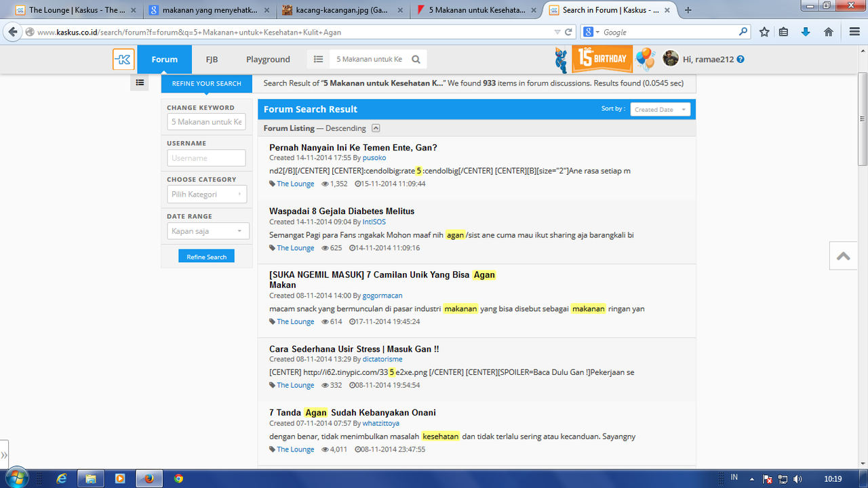Click the 15 Birthday banner
This screenshot has height=488, width=868.
pos(602,59)
